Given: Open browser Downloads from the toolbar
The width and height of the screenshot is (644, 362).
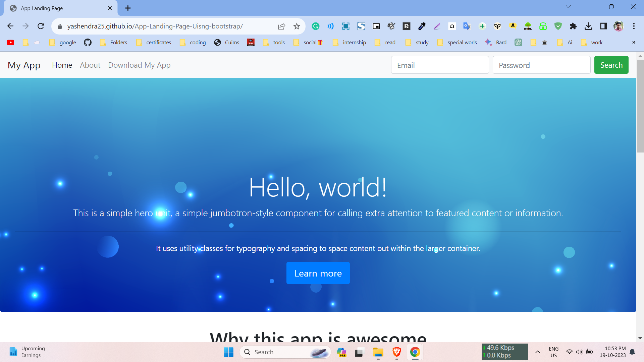Looking at the screenshot, I should [589, 26].
